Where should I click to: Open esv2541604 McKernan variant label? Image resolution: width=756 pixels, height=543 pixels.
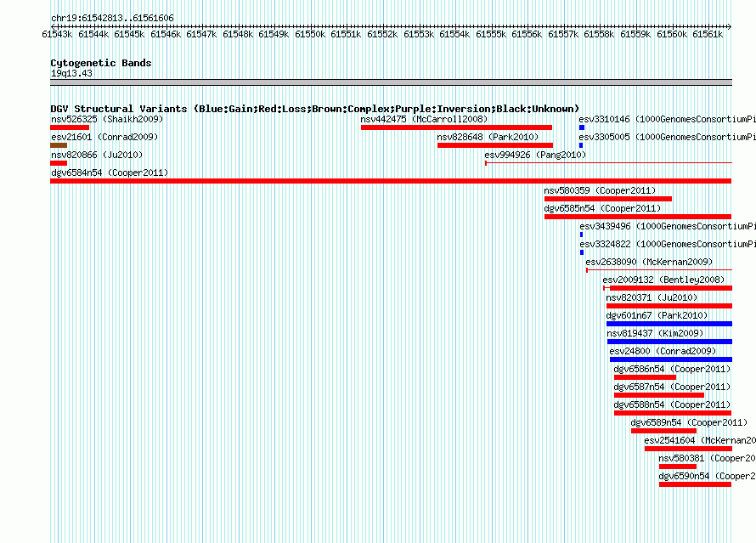point(700,440)
